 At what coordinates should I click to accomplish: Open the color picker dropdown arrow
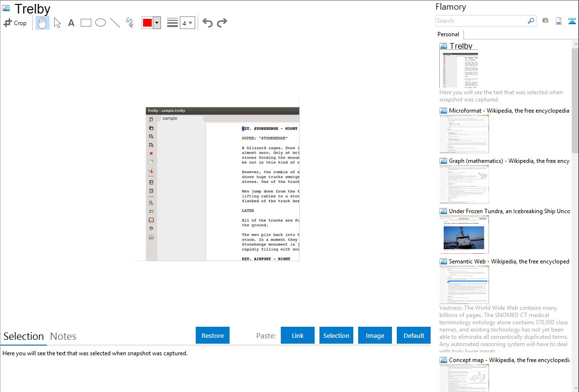click(157, 23)
